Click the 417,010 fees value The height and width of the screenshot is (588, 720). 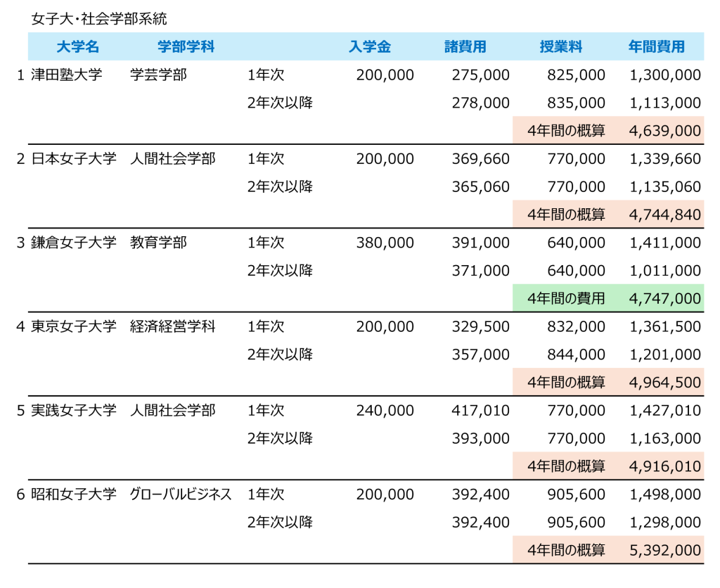pos(480,410)
